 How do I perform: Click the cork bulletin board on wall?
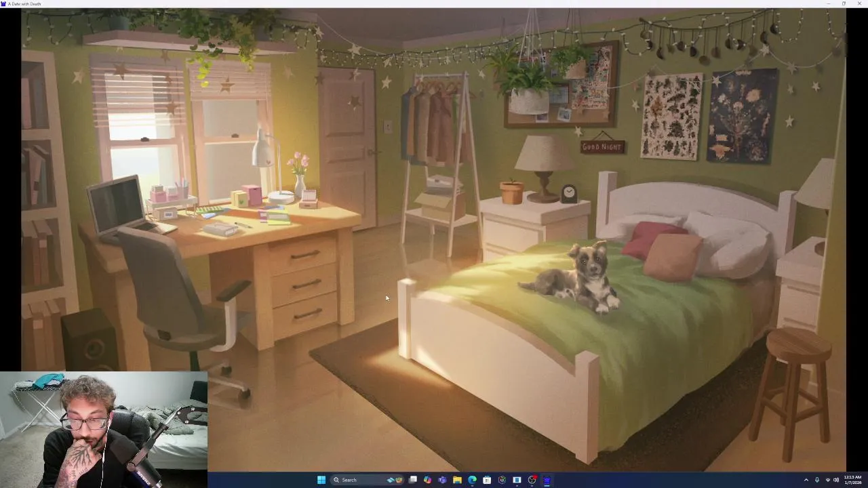pos(561,85)
